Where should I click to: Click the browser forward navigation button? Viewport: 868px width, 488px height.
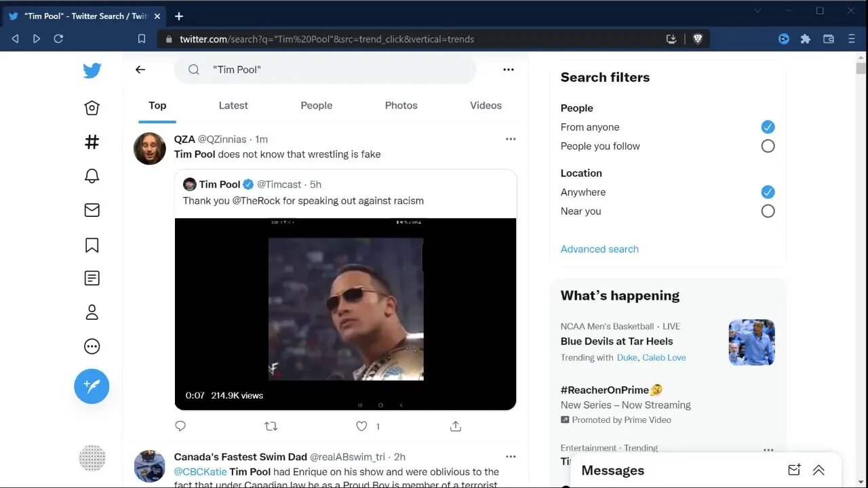[x=37, y=39]
